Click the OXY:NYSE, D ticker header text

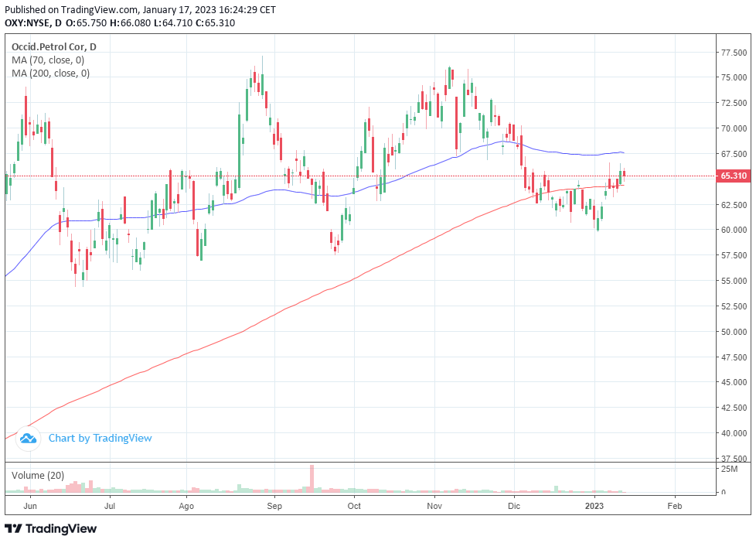(x=33, y=22)
